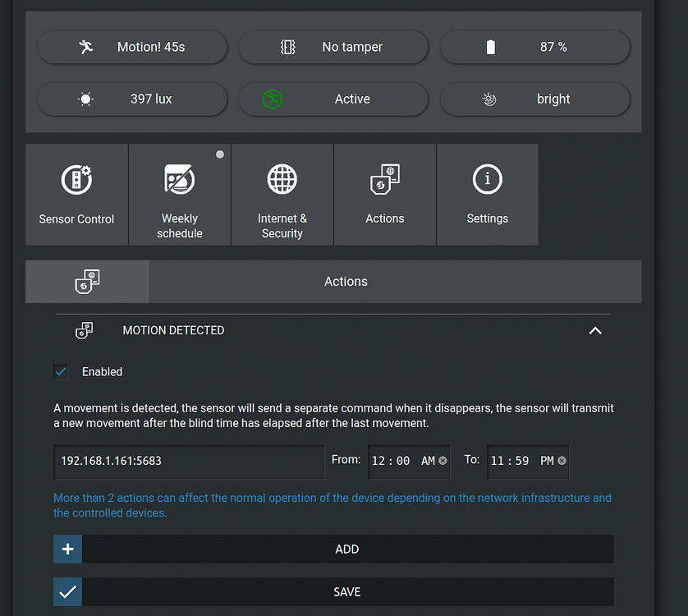This screenshot has width=688, height=616.
Task: Click the motion detection status icon showing Motion! 45s
Action: tap(85, 47)
